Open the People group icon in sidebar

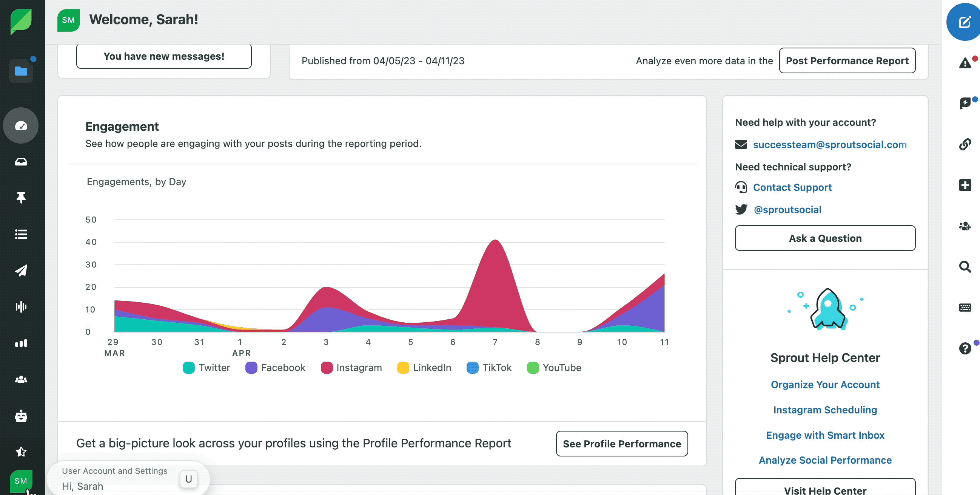tap(21, 380)
